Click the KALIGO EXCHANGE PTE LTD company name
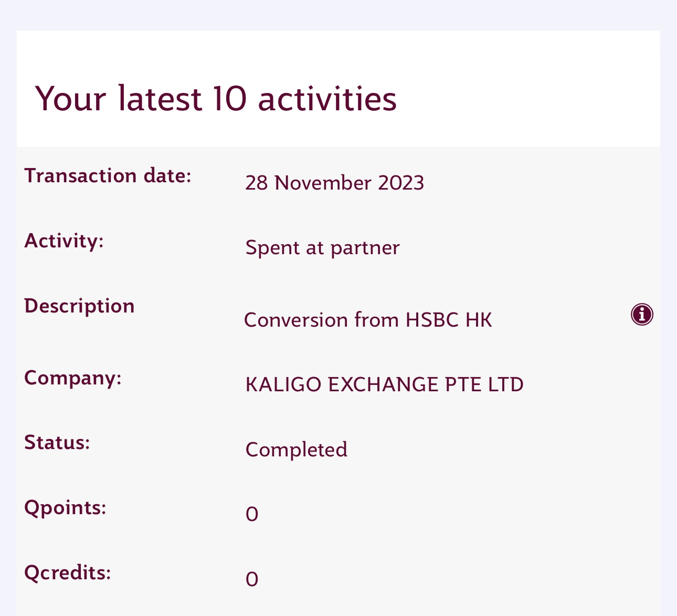Viewport: 677px width, 616px height. tap(385, 384)
